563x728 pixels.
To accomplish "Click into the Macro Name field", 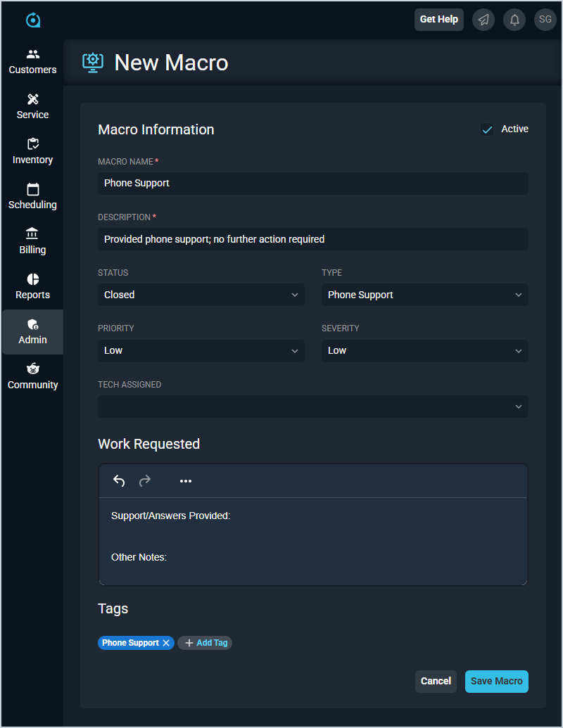I will pos(313,183).
